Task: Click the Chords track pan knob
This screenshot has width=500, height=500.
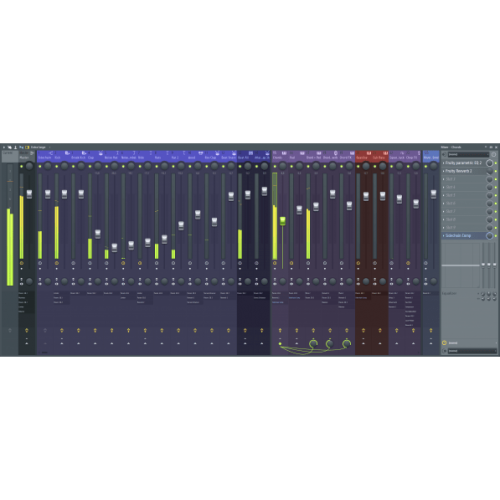Action: [283, 166]
